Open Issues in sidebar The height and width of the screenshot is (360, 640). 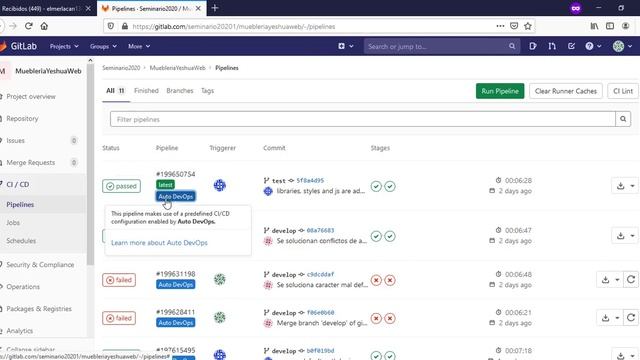pos(16,140)
